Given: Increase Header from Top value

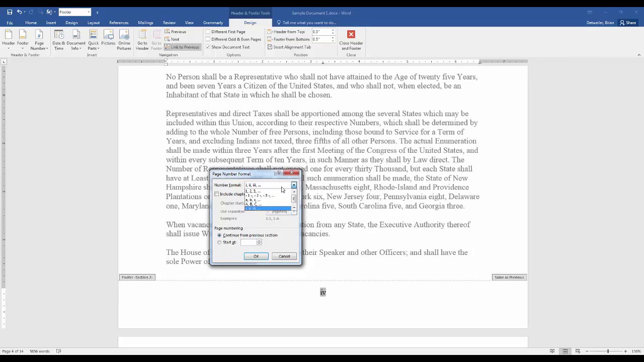Looking at the screenshot, I should click(x=333, y=30).
